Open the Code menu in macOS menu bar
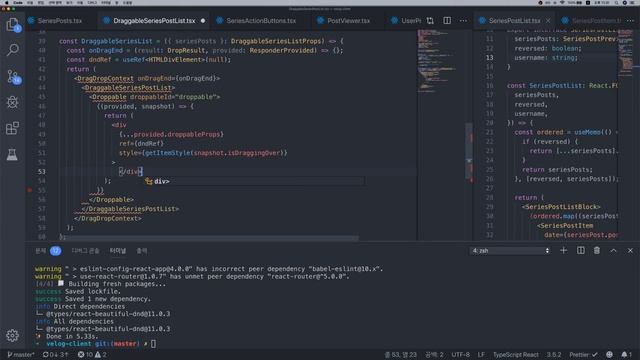 (x=18, y=2)
